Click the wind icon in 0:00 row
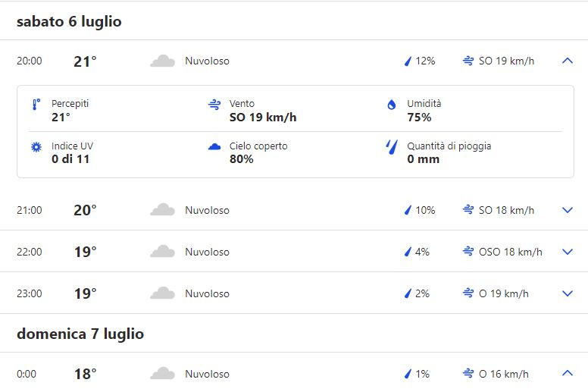Screen dimensions: 588x392 (468, 373)
